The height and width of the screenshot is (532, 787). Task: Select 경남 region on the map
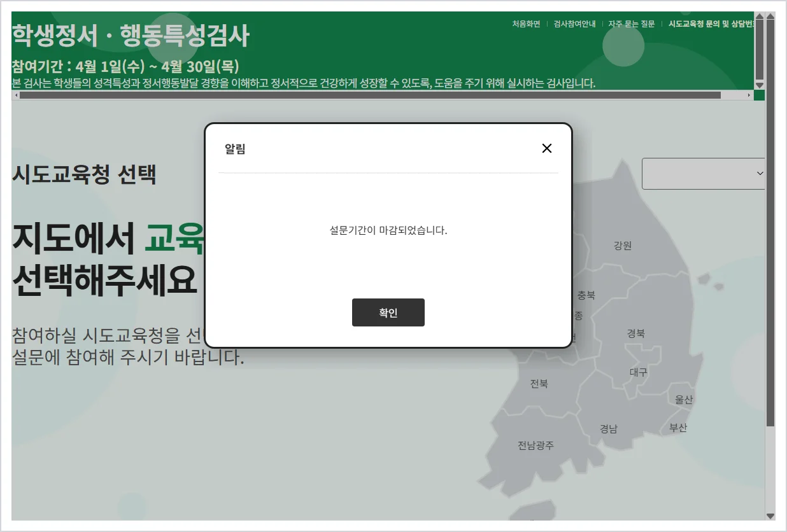coord(609,428)
